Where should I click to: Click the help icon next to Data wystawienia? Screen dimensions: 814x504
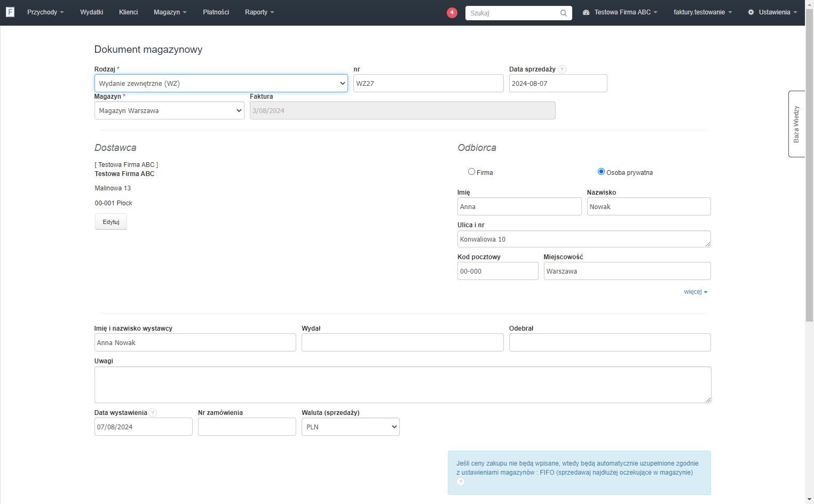153,413
